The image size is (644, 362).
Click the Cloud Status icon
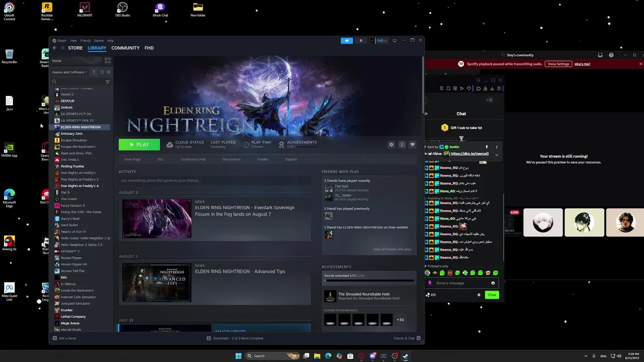170,145
